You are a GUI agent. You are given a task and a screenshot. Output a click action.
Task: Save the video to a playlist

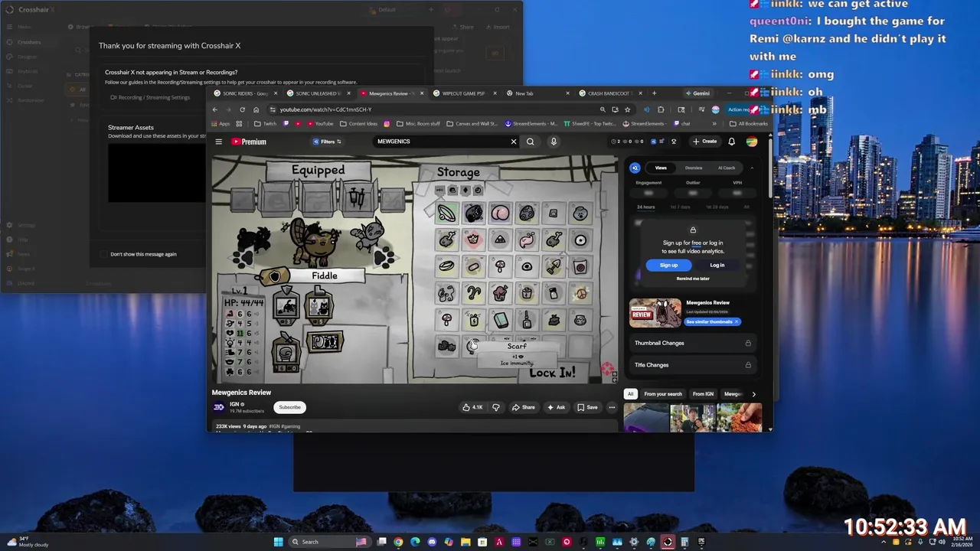(588, 407)
